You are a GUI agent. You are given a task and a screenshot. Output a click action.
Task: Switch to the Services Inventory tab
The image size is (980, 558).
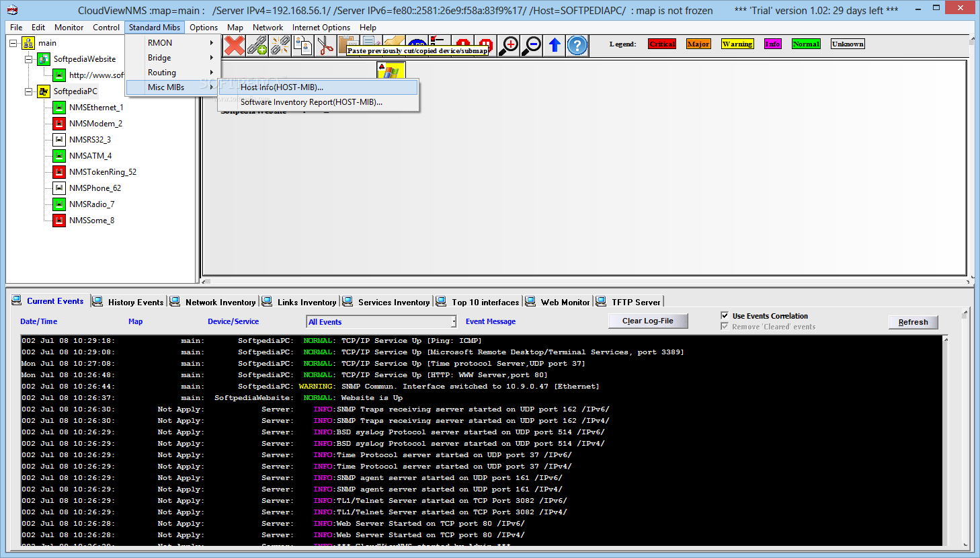pyautogui.click(x=386, y=302)
